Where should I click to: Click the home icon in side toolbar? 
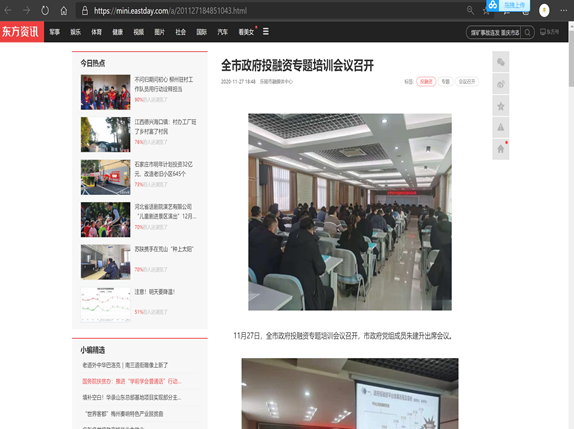pos(501,149)
